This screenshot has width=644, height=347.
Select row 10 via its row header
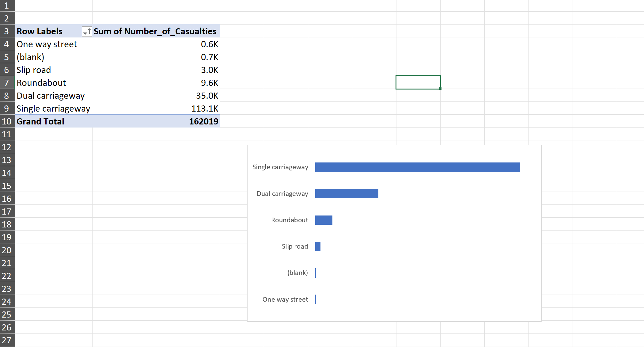click(7, 121)
